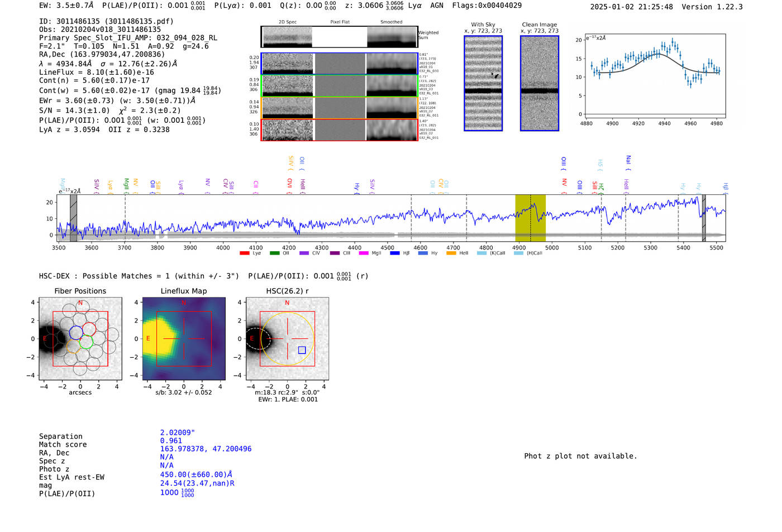Click the hatched gray band near 5460 Å
This screenshot has height=532, width=782.
click(x=704, y=218)
